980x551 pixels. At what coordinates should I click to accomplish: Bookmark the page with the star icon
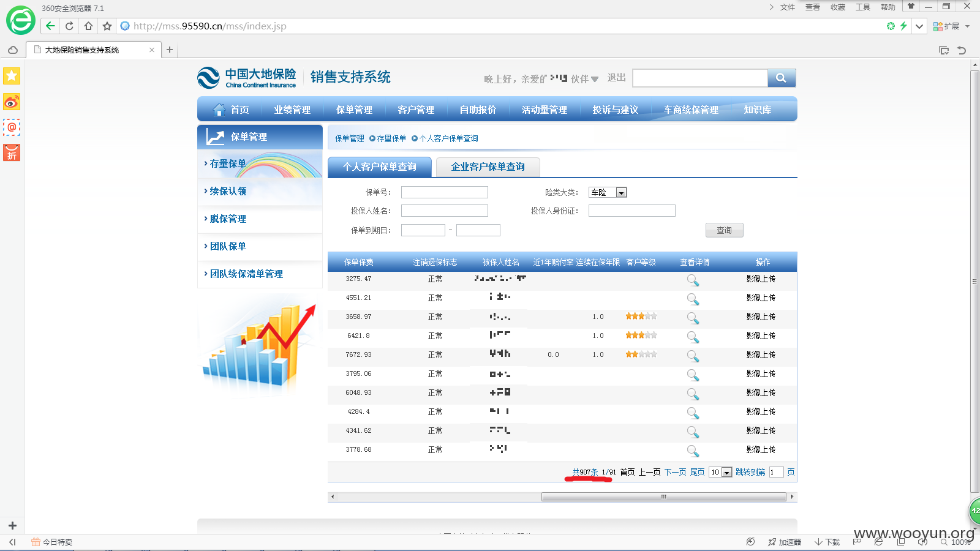[107, 26]
